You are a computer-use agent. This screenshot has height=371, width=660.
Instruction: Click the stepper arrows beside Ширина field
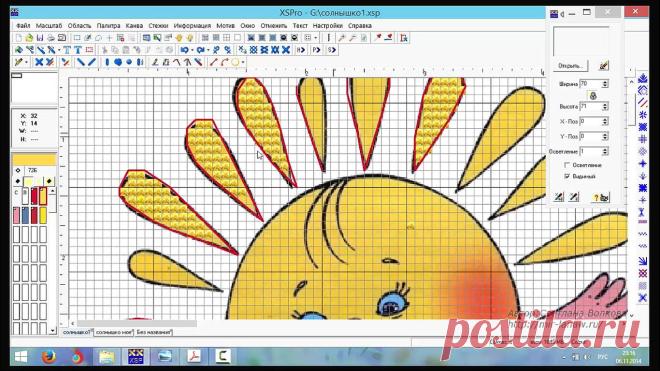click(x=605, y=84)
